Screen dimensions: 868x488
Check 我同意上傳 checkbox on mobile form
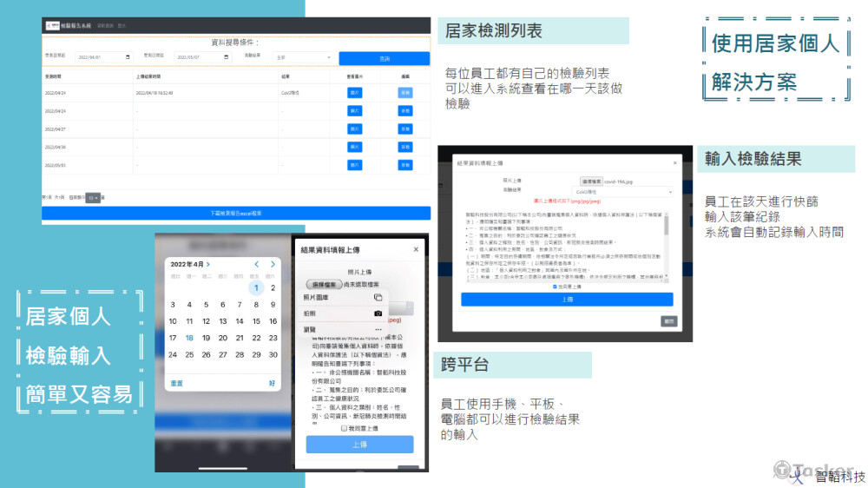tap(345, 428)
